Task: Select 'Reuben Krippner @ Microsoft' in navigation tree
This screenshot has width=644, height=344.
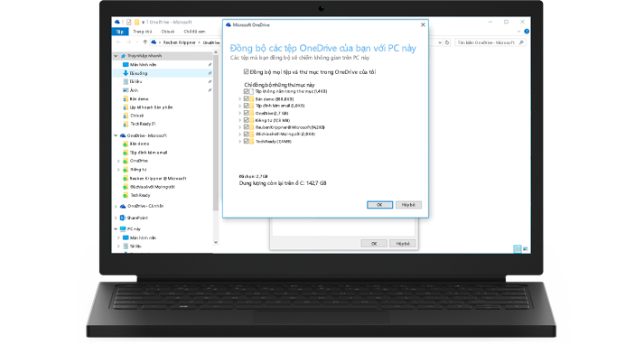Action: pos(158,179)
